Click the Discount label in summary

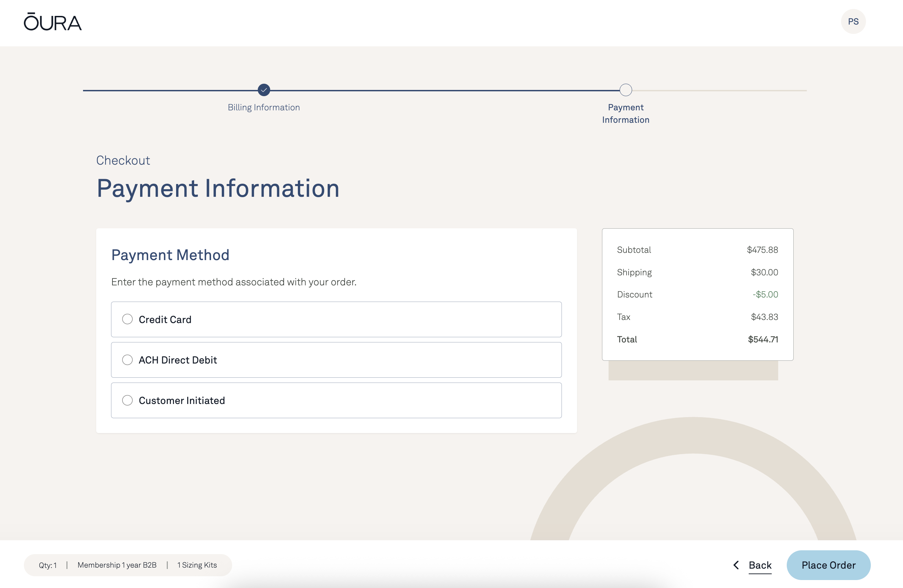click(635, 294)
